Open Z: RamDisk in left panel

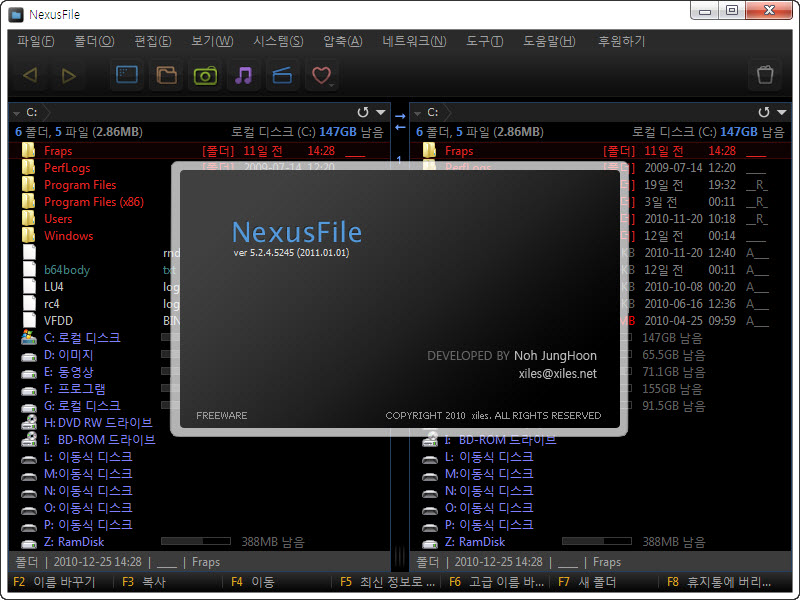(x=74, y=542)
